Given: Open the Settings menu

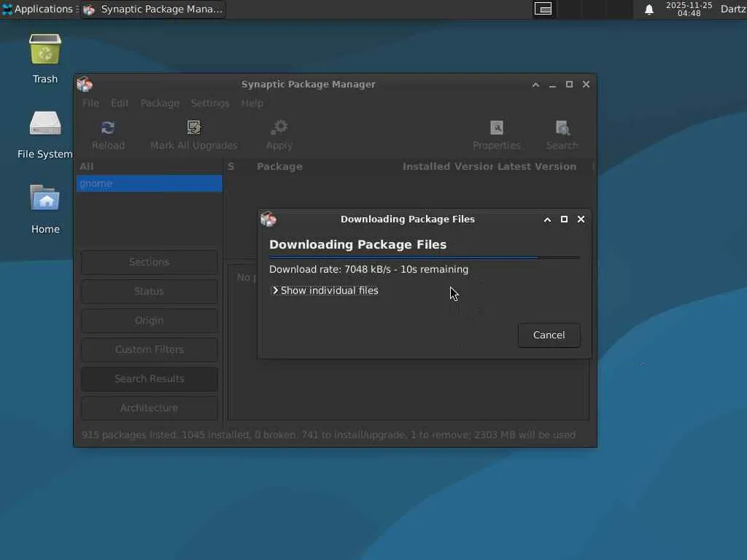Looking at the screenshot, I should (210, 103).
